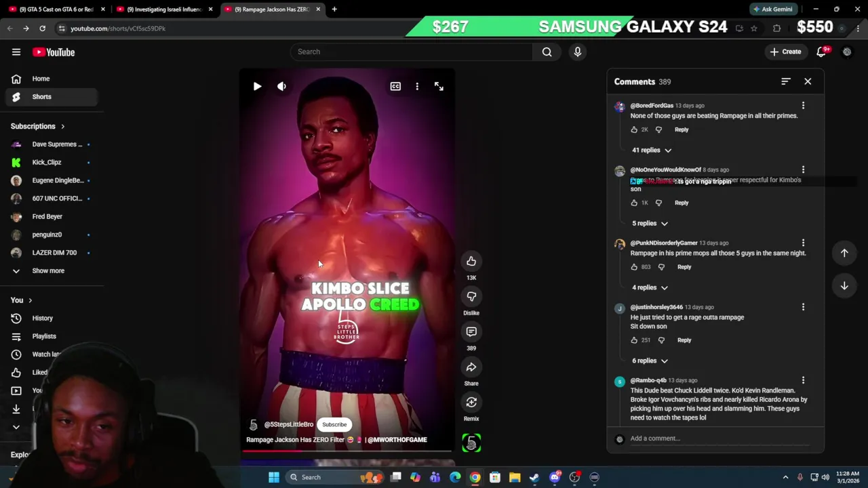Open the Create button

click(785, 52)
